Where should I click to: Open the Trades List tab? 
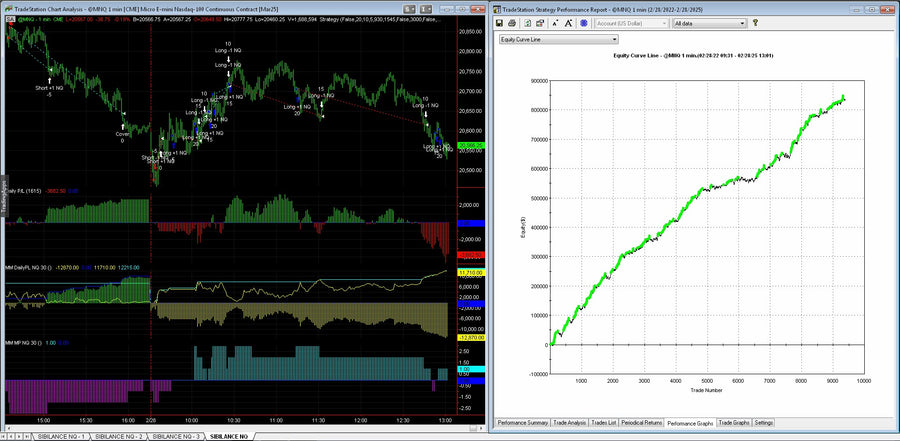pyautogui.click(x=603, y=423)
